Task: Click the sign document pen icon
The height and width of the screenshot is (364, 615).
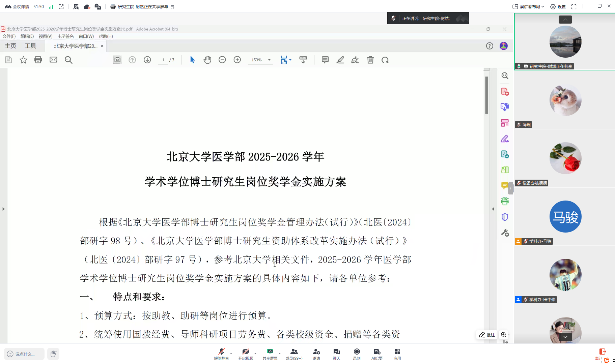Action: (355, 60)
